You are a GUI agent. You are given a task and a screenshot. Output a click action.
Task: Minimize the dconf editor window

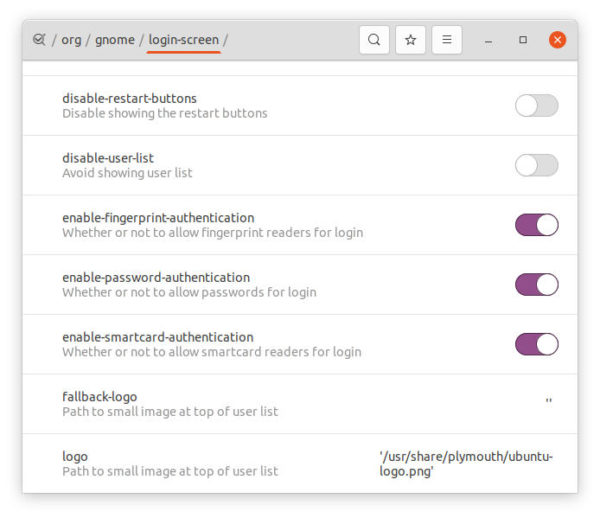pyautogui.click(x=488, y=40)
